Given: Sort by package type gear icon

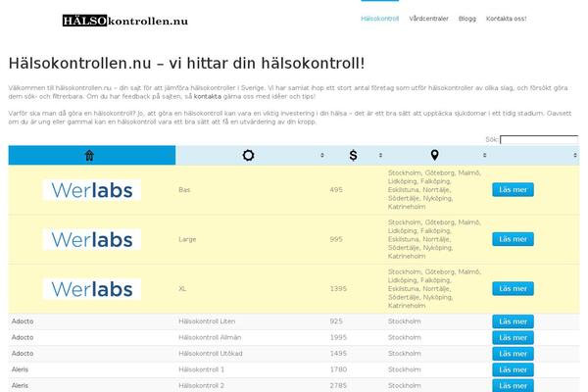Looking at the screenshot, I should point(248,155).
